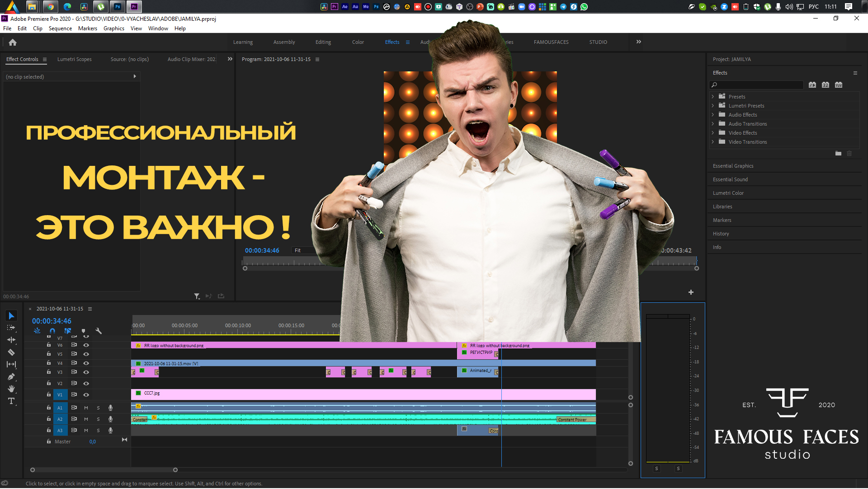Open the Graphics menu

tap(113, 28)
